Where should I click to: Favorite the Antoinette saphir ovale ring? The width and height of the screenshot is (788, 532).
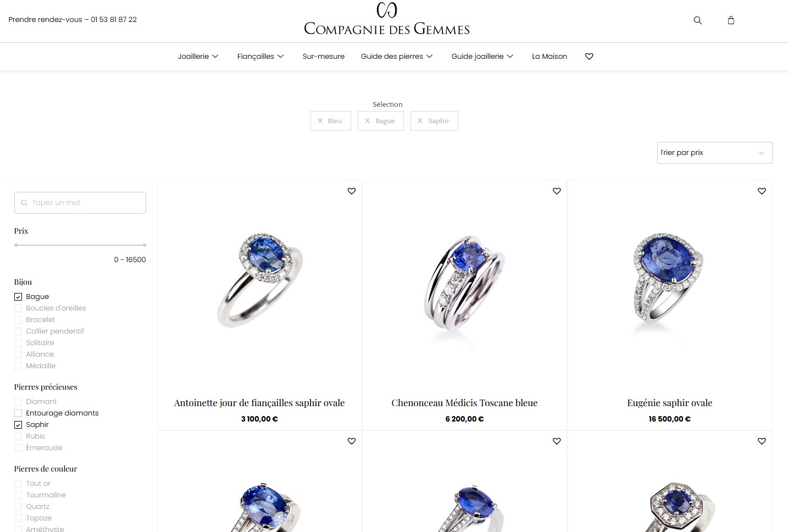352,191
